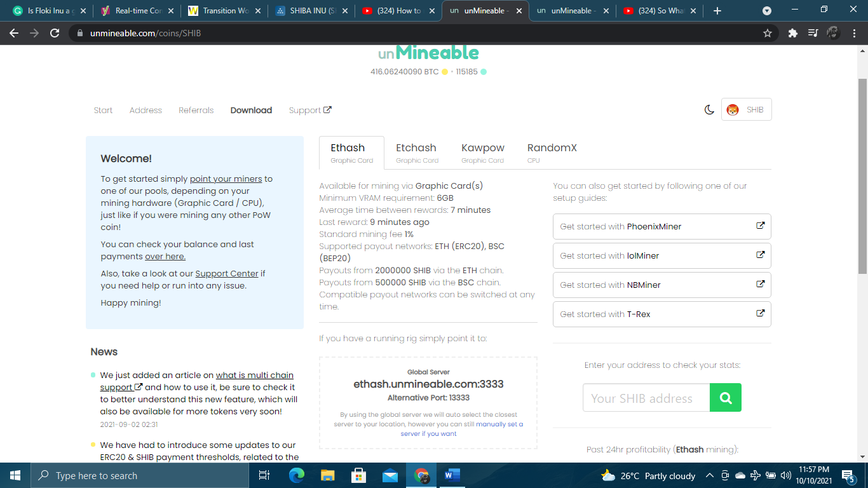Click 'manually set a server' link
Image resolution: width=868 pixels, height=488 pixels.
[x=499, y=424]
